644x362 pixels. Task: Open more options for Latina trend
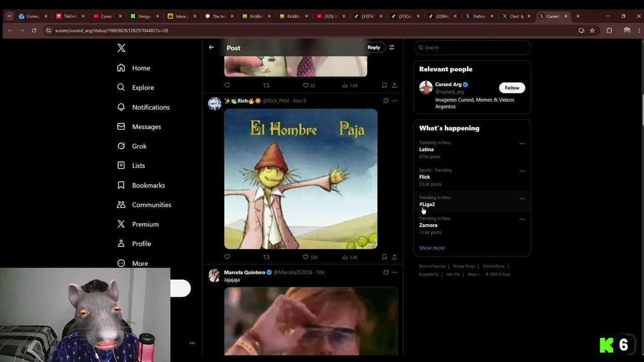[x=522, y=143]
